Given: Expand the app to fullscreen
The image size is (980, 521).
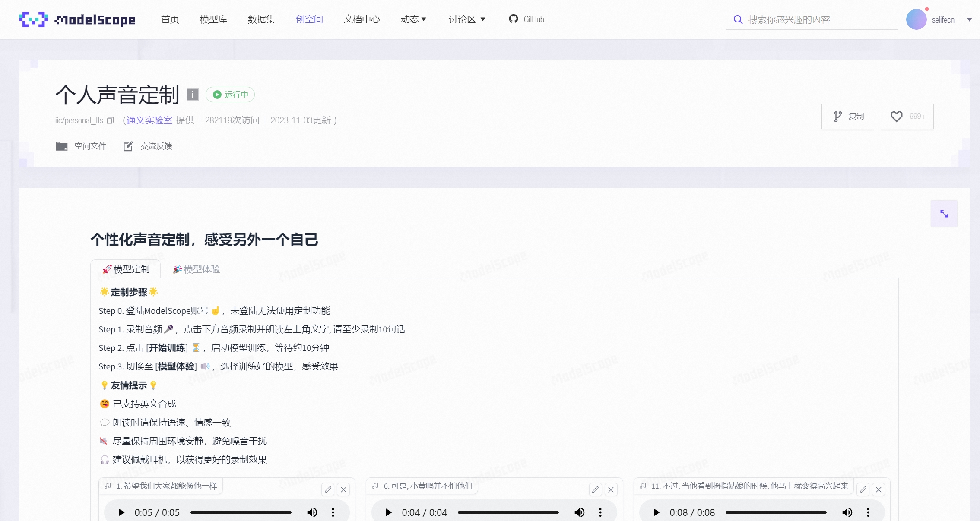Looking at the screenshot, I should [944, 214].
